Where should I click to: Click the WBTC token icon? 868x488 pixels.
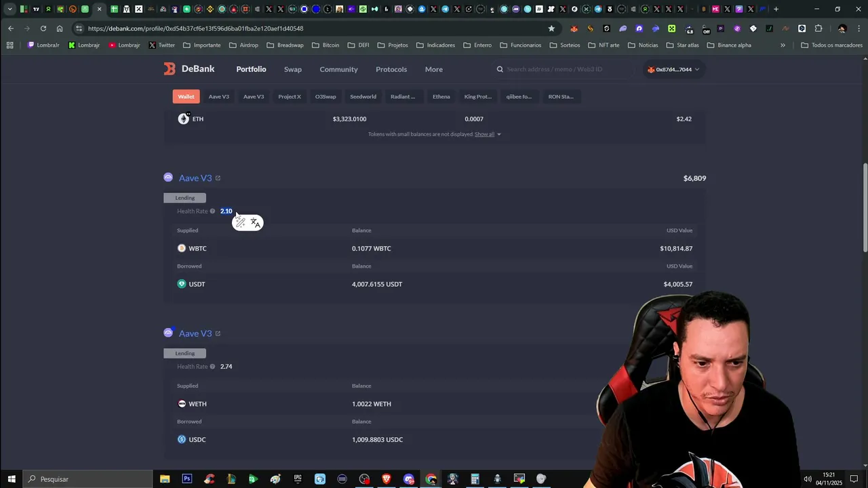(181, 249)
